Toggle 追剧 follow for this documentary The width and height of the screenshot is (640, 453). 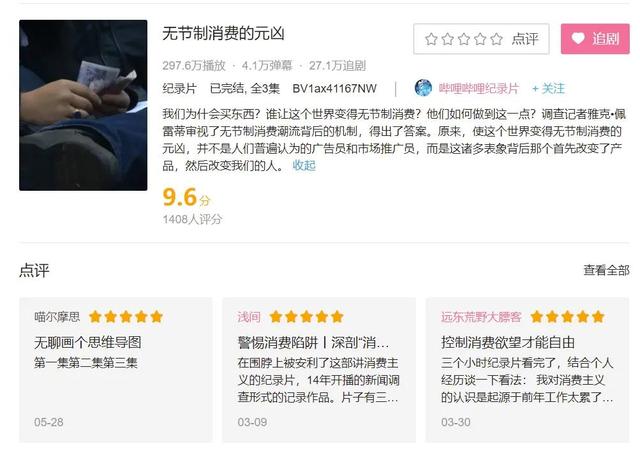point(595,39)
